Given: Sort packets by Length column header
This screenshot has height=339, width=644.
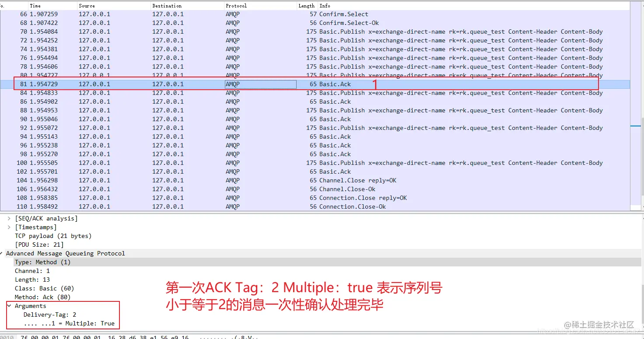Looking at the screenshot, I should (307, 6).
